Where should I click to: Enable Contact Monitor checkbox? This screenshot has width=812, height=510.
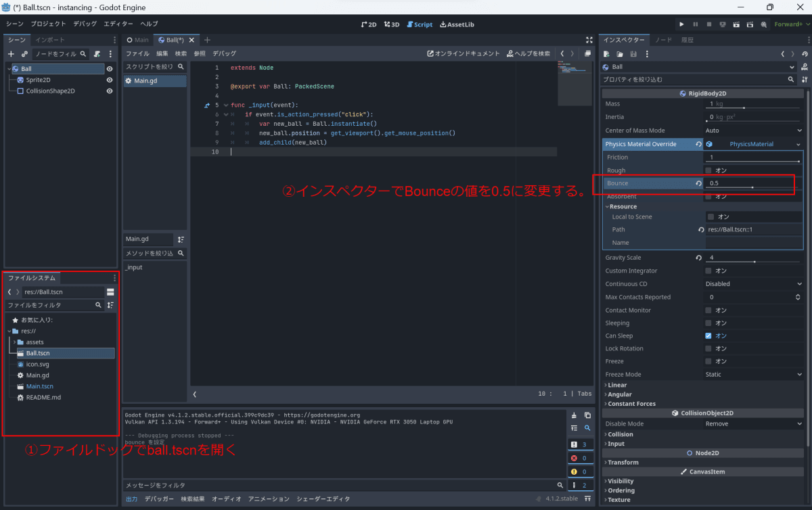coord(708,310)
